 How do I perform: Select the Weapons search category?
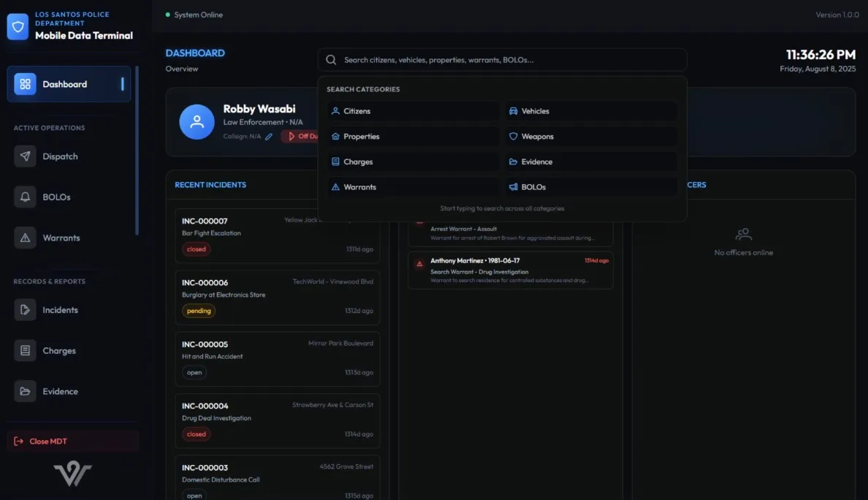591,136
